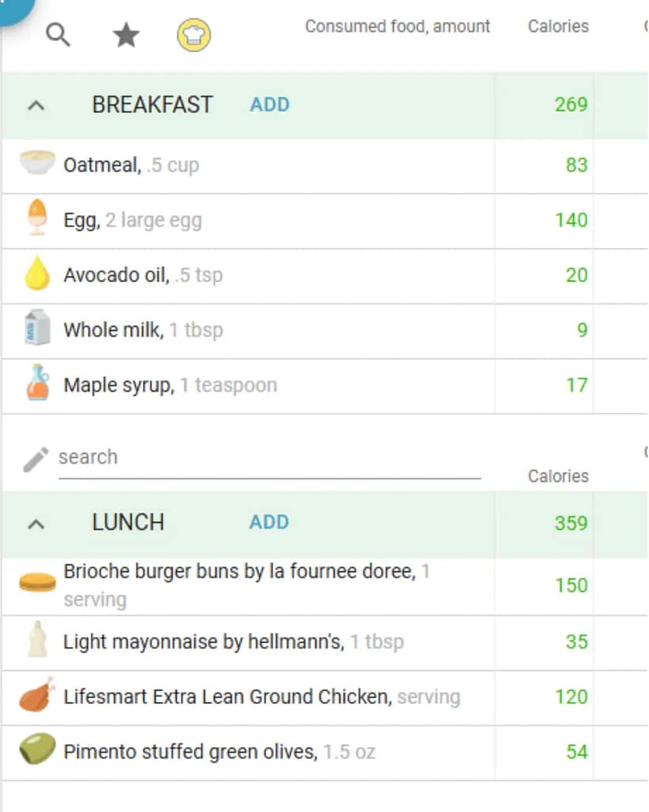Add a food to Lunch
This screenshot has height=812, width=649.
tap(269, 523)
